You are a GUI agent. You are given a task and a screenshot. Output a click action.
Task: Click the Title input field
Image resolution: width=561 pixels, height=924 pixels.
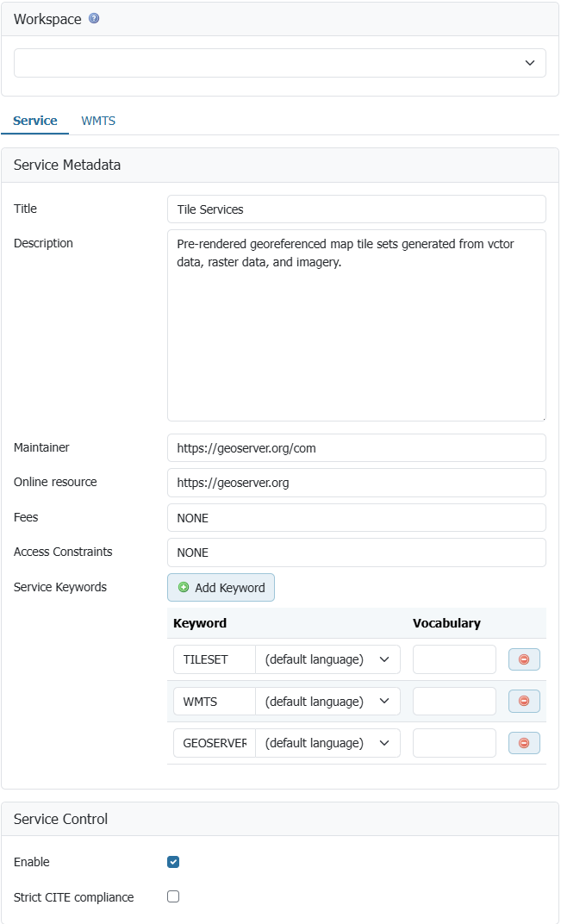point(356,209)
